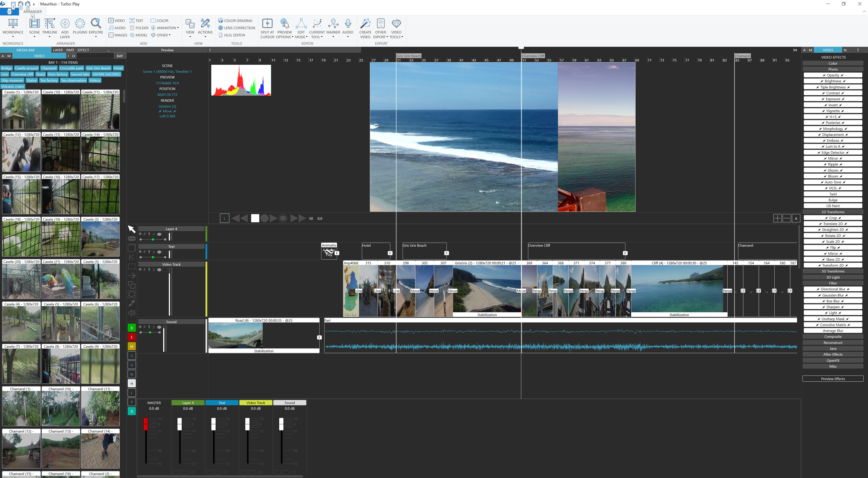Click the Create Video wand icon
868x478 pixels.
[365, 24]
